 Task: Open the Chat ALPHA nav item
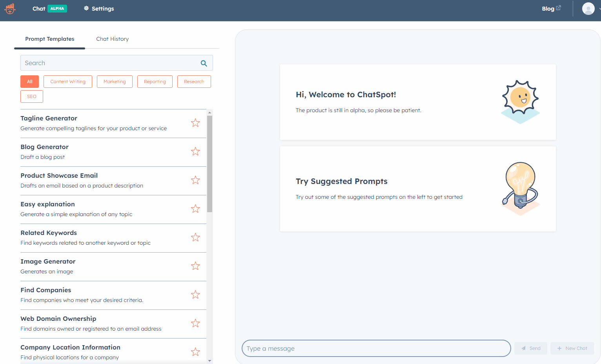(x=49, y=9)
